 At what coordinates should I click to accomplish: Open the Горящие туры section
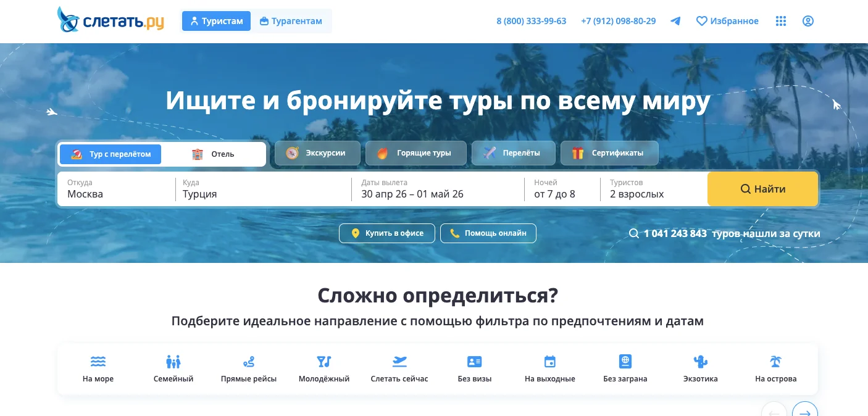coord(415,152)
